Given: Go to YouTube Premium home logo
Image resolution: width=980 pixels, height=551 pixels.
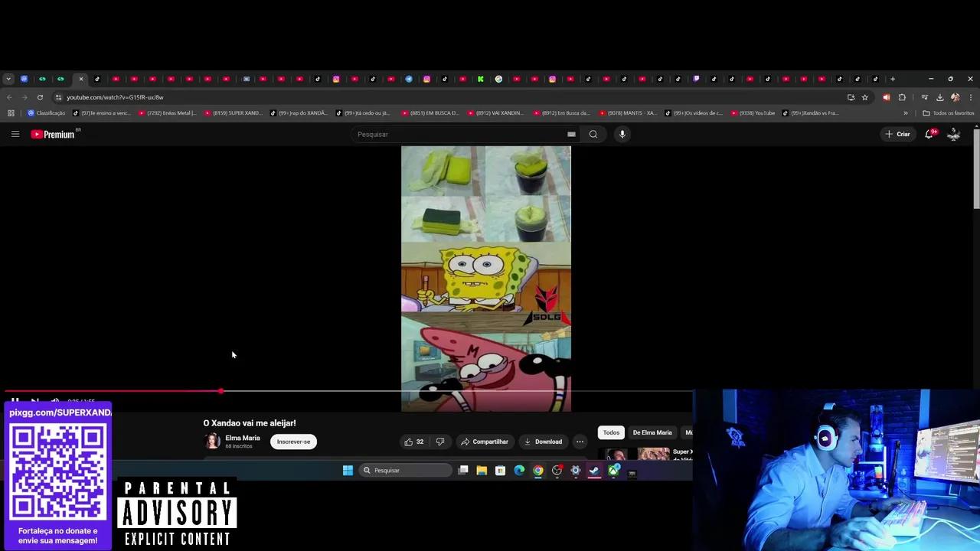Looking at the screenshot, I should [53, 134].
